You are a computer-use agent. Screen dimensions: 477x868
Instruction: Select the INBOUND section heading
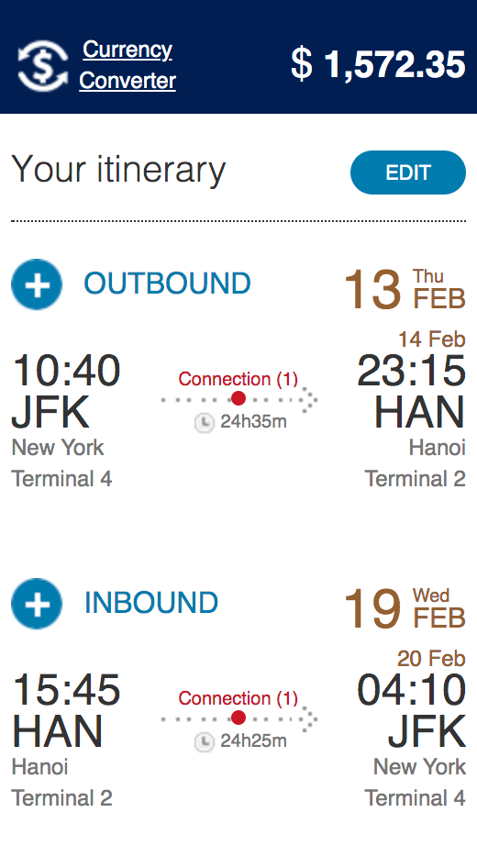tap(151, 603)
